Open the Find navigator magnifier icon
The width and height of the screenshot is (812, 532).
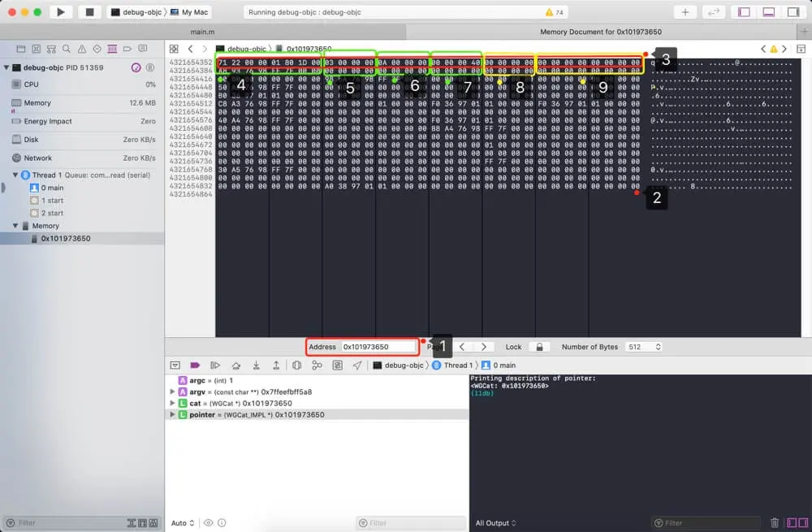click(67, 49)
